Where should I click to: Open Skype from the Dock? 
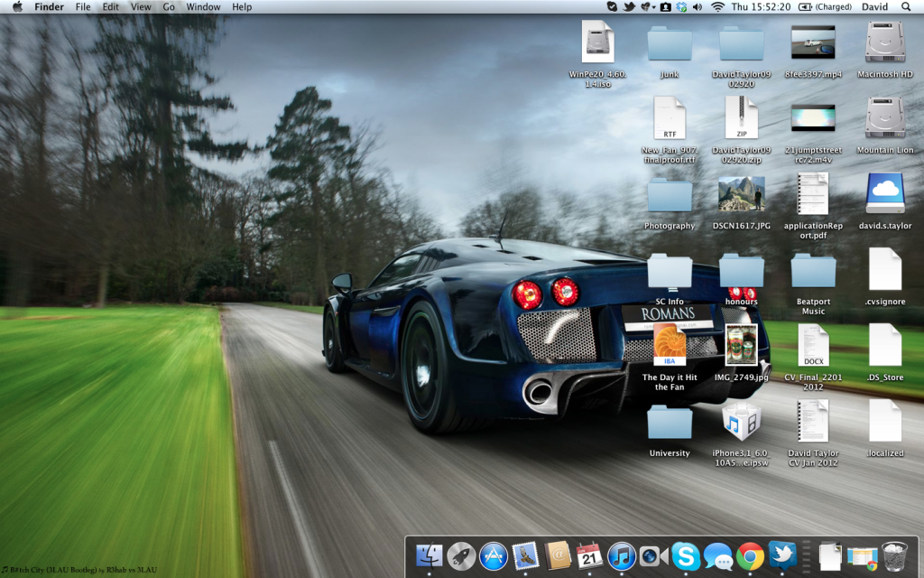[x=685, y=556]
